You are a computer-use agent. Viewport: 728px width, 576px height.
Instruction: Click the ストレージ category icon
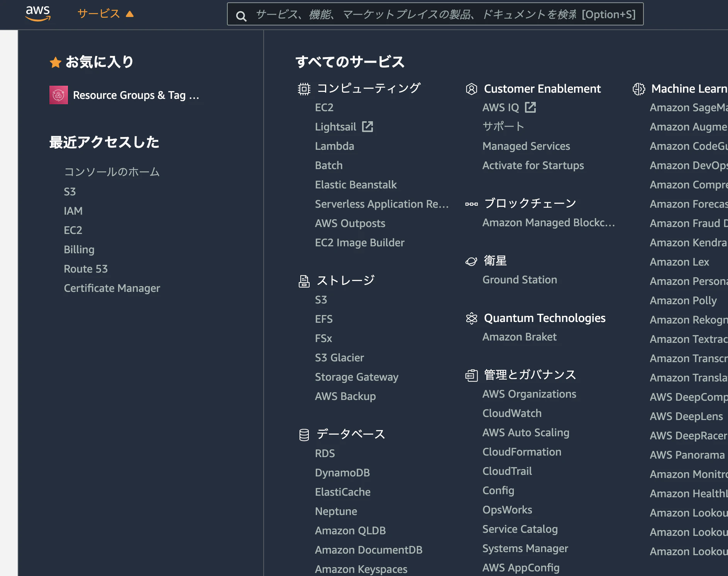pyautogui.click(x=304, y=281)
